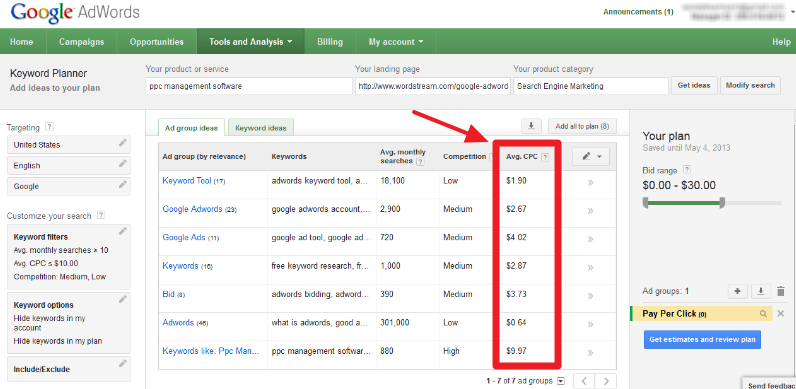This screenshot has width=796, height=389.
Task: Click Your landing page field
Action: [x=433, y=86]
